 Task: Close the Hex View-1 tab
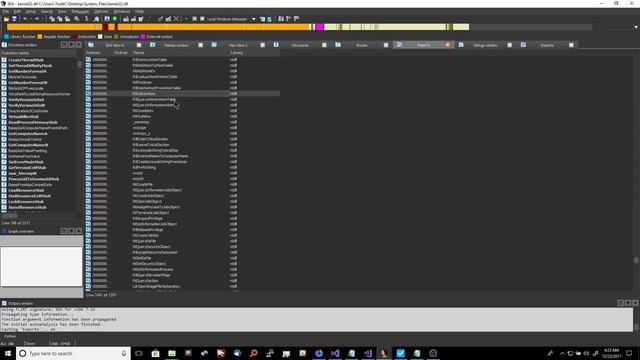tap(262, 45)
